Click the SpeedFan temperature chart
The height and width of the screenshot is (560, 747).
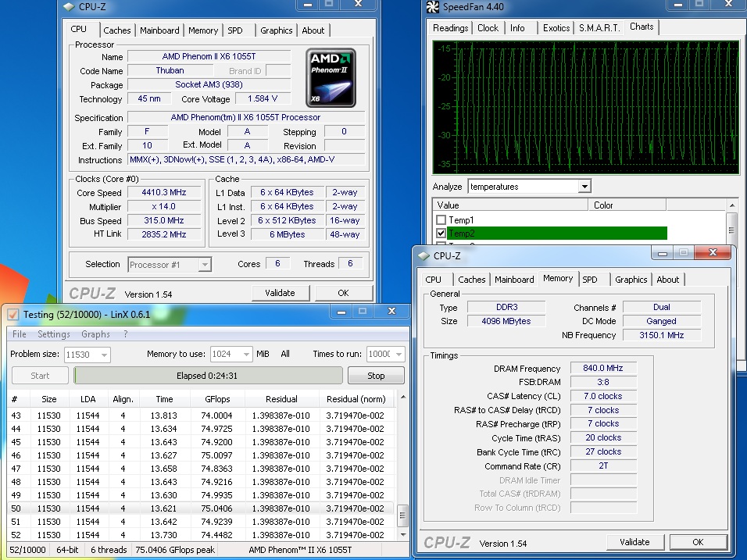585,107
